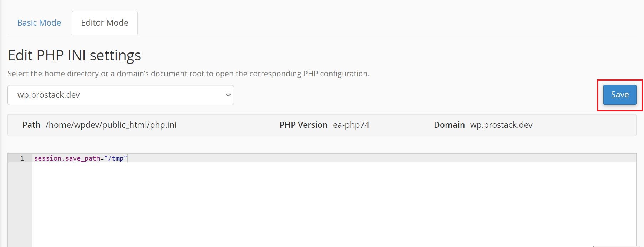Select the Editor Mode tab
The height and width of the screenshot is (247, 644).
105,23
